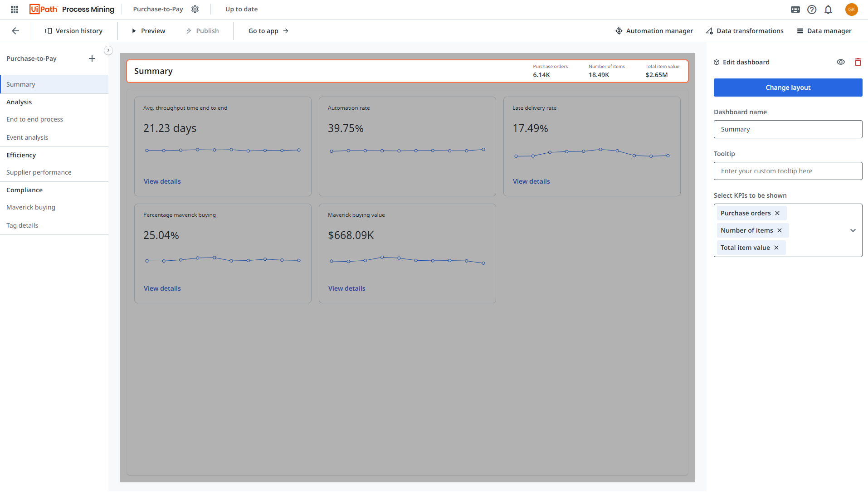Open the Purchase-to-Pay settings gear
The image size is (868, 492).
point(195,9)
